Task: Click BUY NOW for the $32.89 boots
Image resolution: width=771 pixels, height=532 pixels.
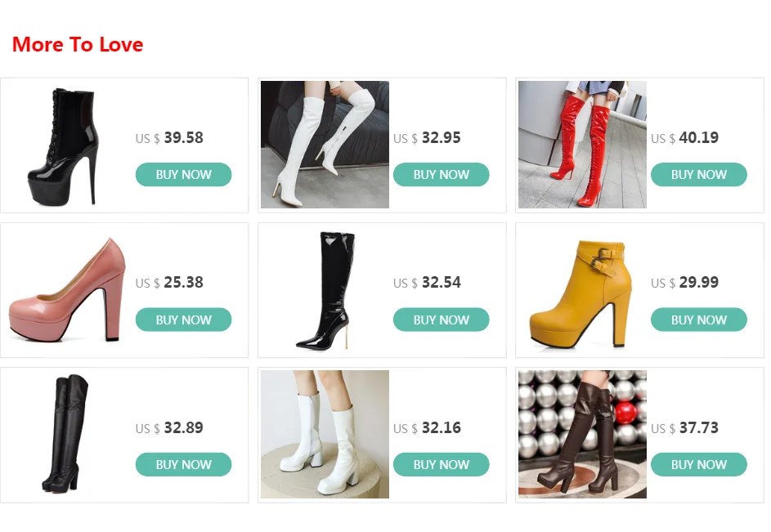Action: coord(183,465)
